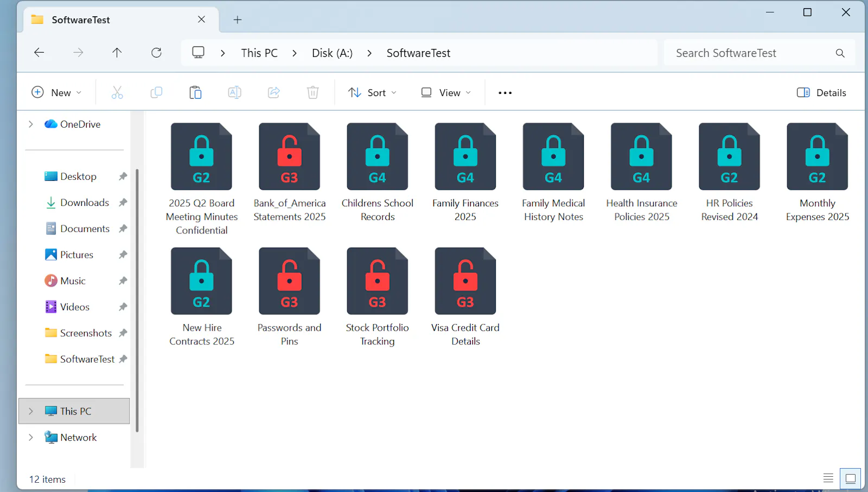Screen dimensions: 868x492
Task: Click the Search SoftwareTest field
Action: pyautogui.click(x=759, y=53)
